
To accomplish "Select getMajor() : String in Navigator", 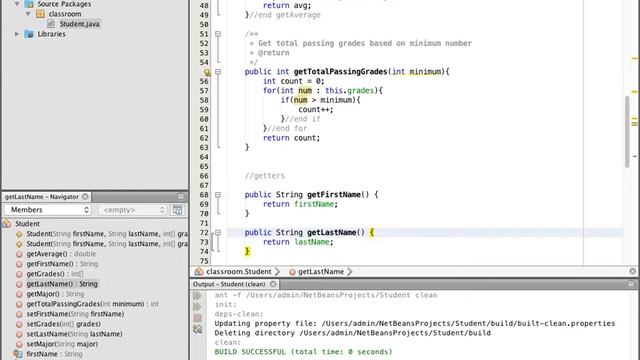I will click(55, 294).
